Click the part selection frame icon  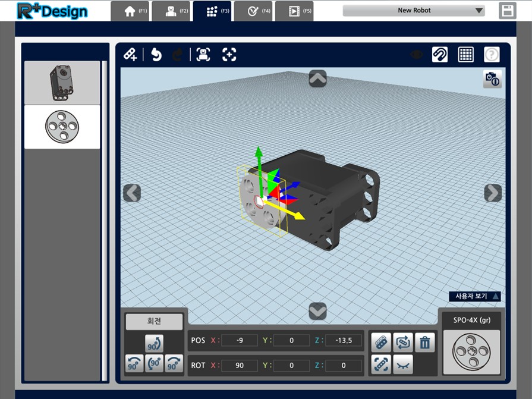point(381,365)
